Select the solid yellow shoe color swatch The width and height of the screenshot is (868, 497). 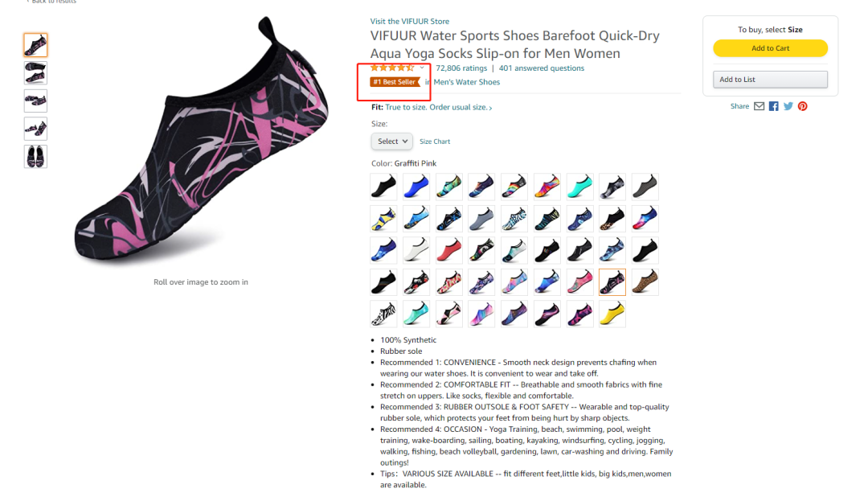[x=612, y=314]
